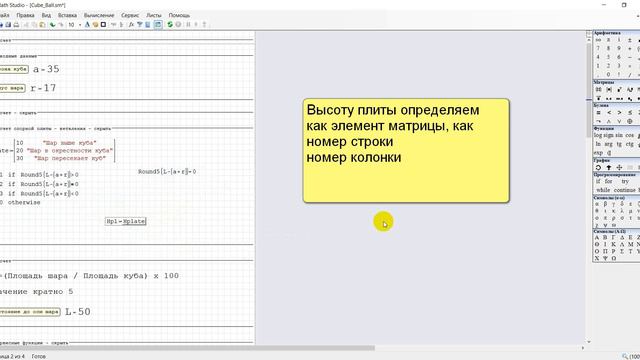The height and width of the screenshot is (360, 640).
Task: Insert uppercase Greek Psi symbol
Action: tap(605, 258)
